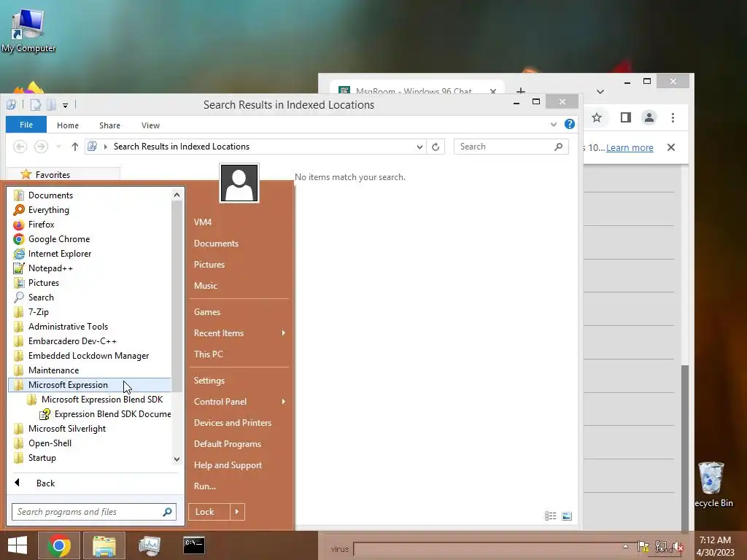This screenshot has width=747, height=560.
Task: Switch Explorer to details view icon
Action: tap(550, 516)
